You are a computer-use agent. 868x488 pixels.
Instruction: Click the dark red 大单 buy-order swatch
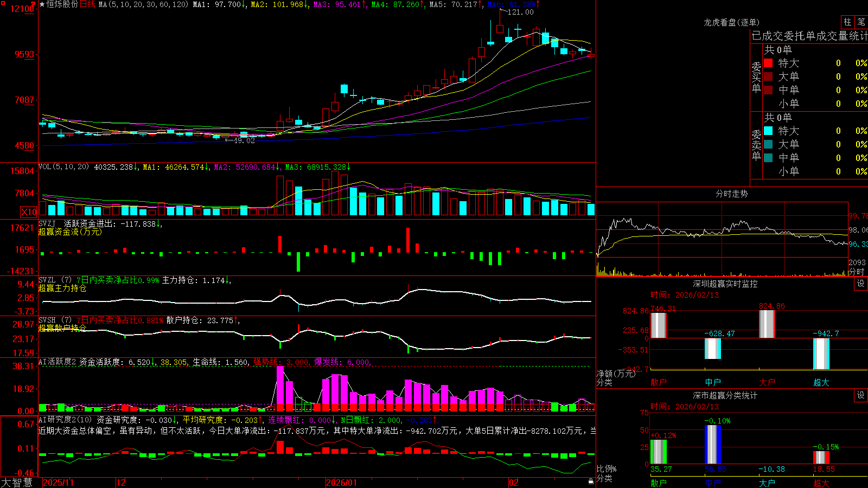(768, 76)
